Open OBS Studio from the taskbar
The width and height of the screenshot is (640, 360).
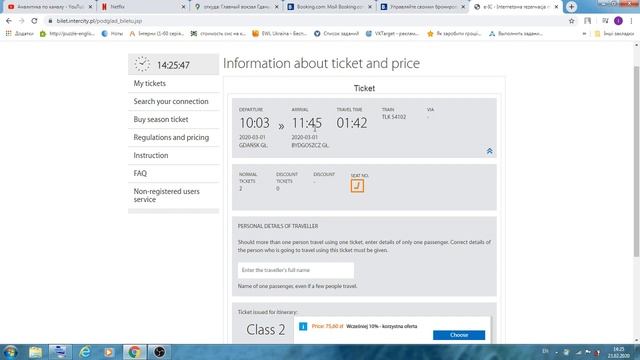tap(160, 352)
